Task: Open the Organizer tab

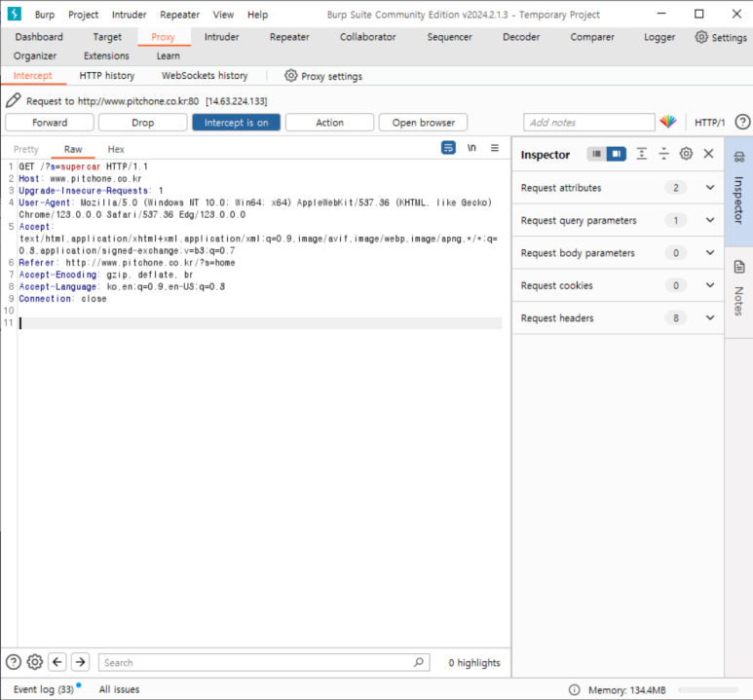Action: tap(34, 55)
